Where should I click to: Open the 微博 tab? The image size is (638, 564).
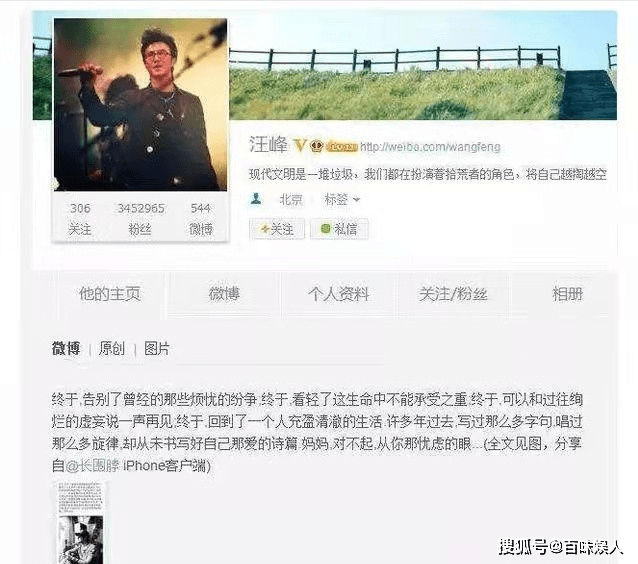[224, 294]
